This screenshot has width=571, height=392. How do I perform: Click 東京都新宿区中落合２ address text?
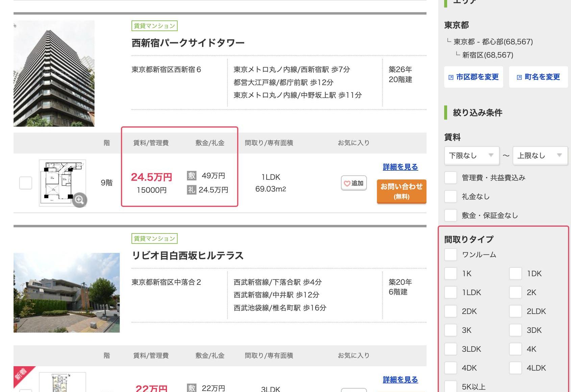click(166, 282)
